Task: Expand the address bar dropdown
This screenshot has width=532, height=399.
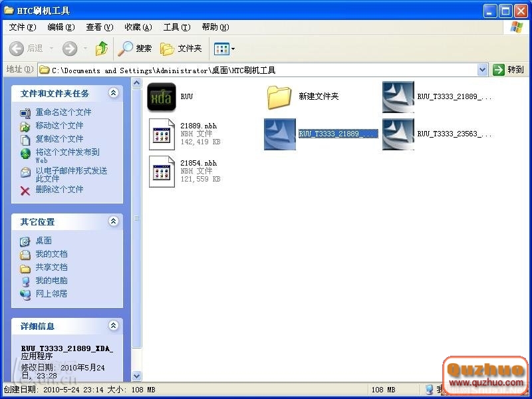Action: [x=482, y=70]
